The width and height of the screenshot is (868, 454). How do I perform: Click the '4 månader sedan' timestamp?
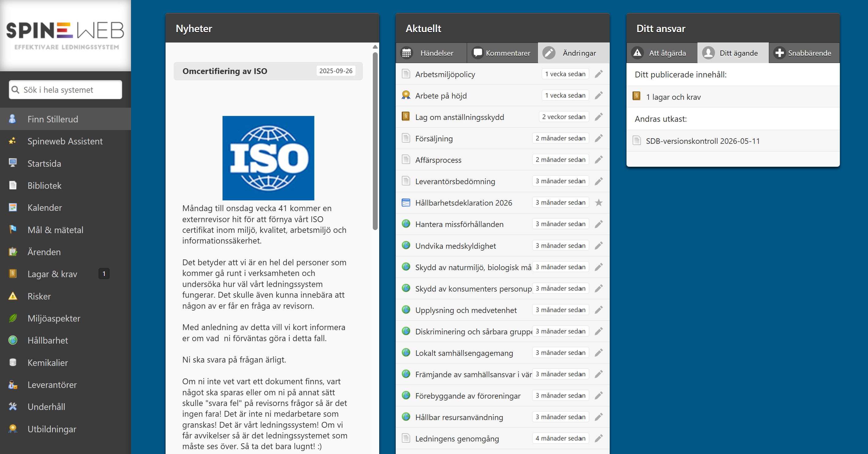(560, 438)
